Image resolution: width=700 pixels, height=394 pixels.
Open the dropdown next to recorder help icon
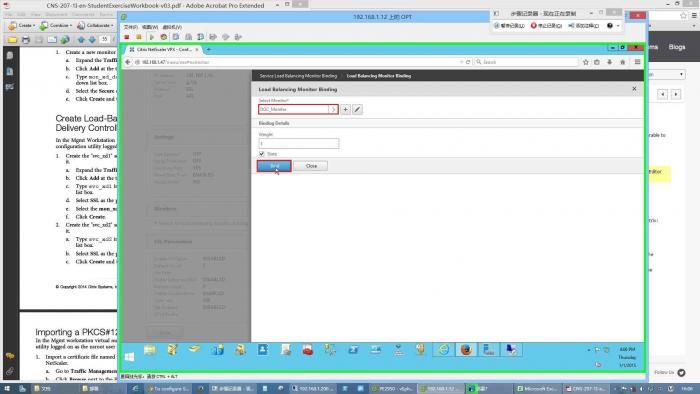(x=618, y=26)
